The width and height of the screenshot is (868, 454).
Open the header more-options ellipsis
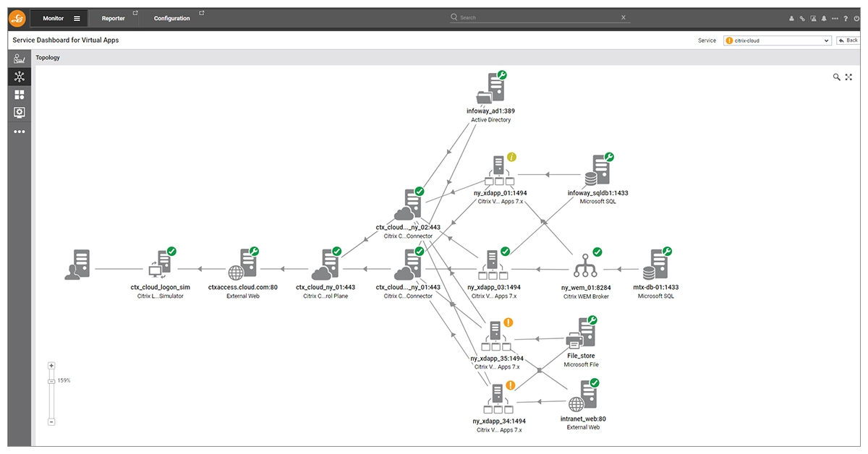(835, 19)
